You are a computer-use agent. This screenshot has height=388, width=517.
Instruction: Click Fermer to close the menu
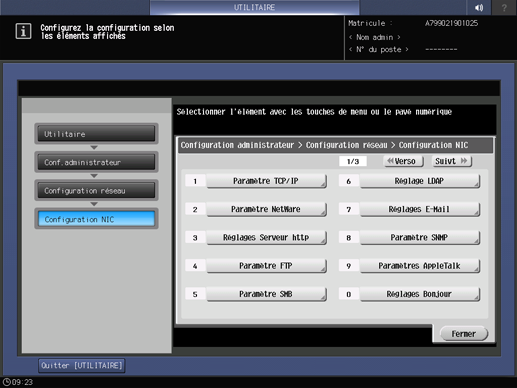(x=464, y=334)
